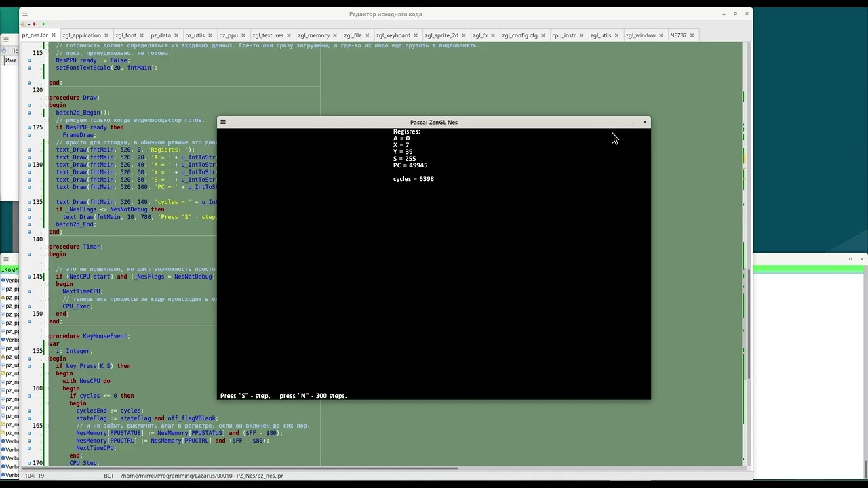Viewport: 868px width, 488px height.
Task: Minimize the Pascal-ZenGL Nes window
Action: (x=633, y=123)
